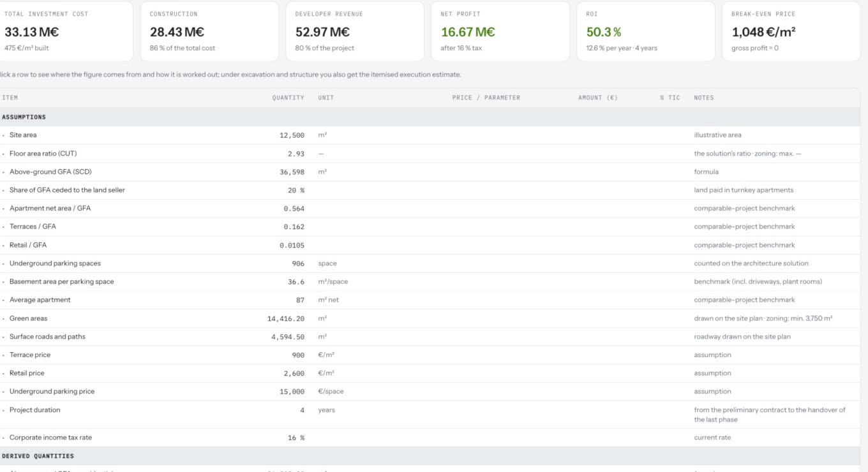Viewport: 868px width, 472px height.
Task: Click the Above-ground GFA (SCD) row
Action: (x=430, y=172)
